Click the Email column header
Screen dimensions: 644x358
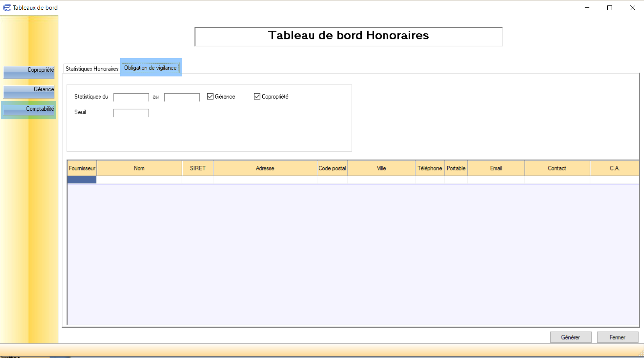[x=496, y=168]
